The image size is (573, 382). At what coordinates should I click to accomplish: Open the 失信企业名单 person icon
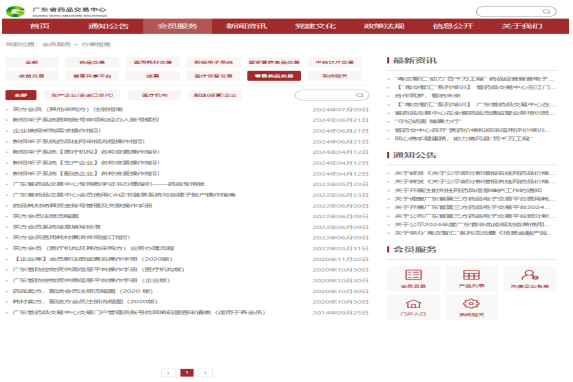point(530,275)
